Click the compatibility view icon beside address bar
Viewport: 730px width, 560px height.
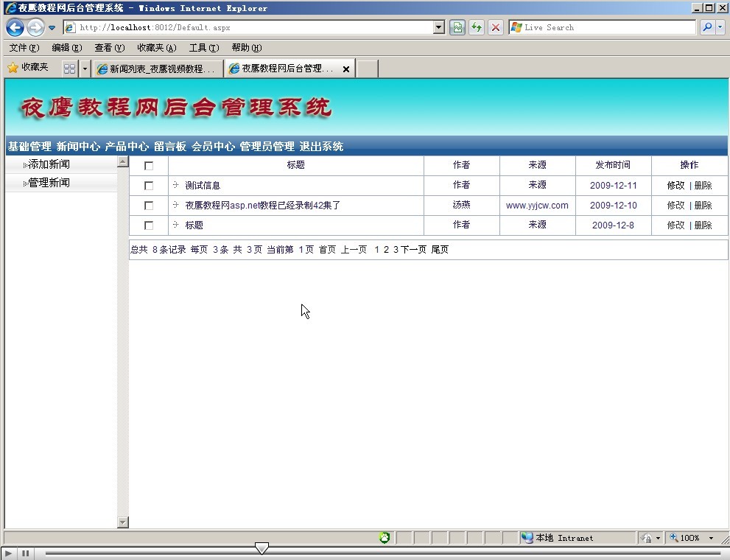(457, 28)
